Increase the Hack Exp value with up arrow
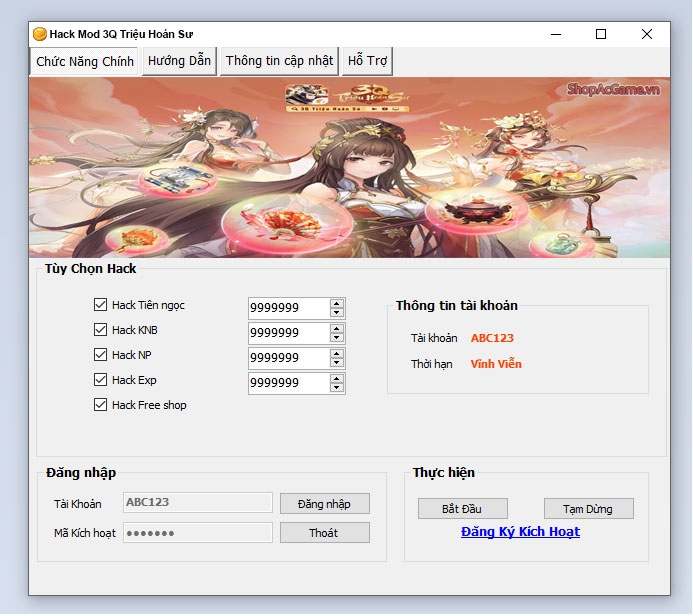 pos(337,379)
